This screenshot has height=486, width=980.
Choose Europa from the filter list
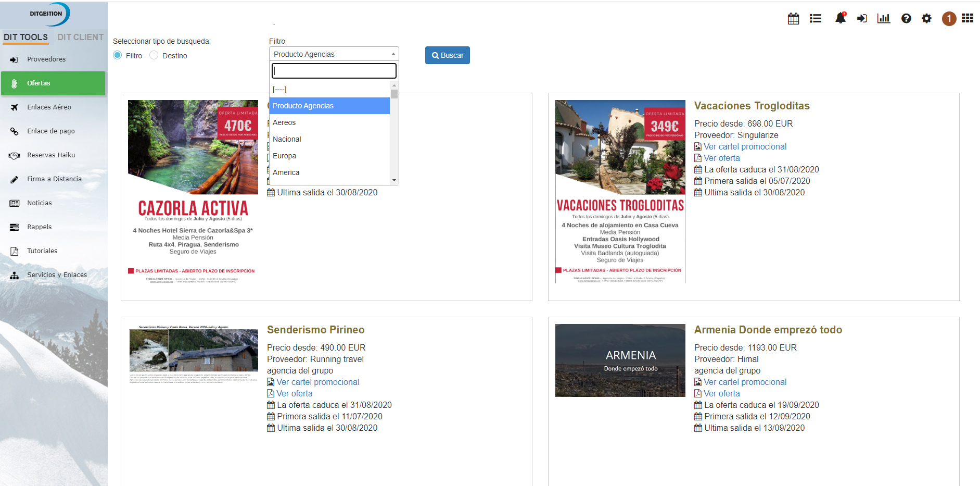284,156
